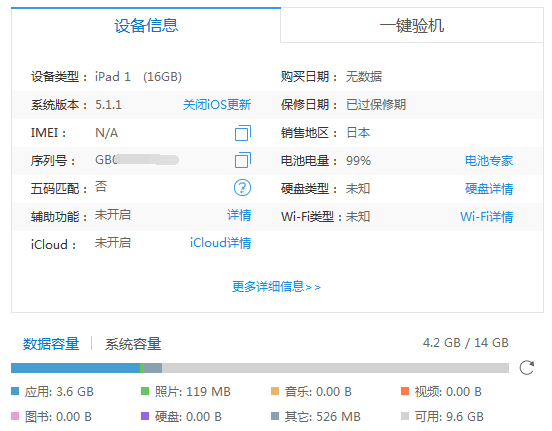The image size is (552, 431).
Task: Select the 数据容量 storage tab
Action: point(51,344)
